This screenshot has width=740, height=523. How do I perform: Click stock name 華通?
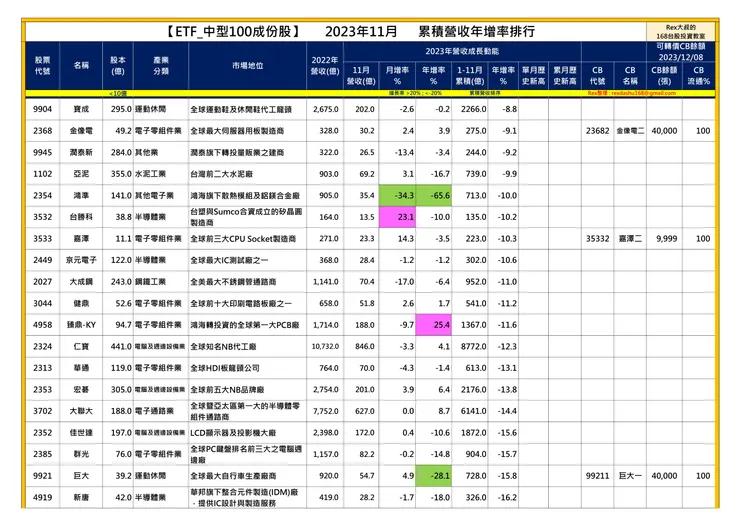(81, 368)
